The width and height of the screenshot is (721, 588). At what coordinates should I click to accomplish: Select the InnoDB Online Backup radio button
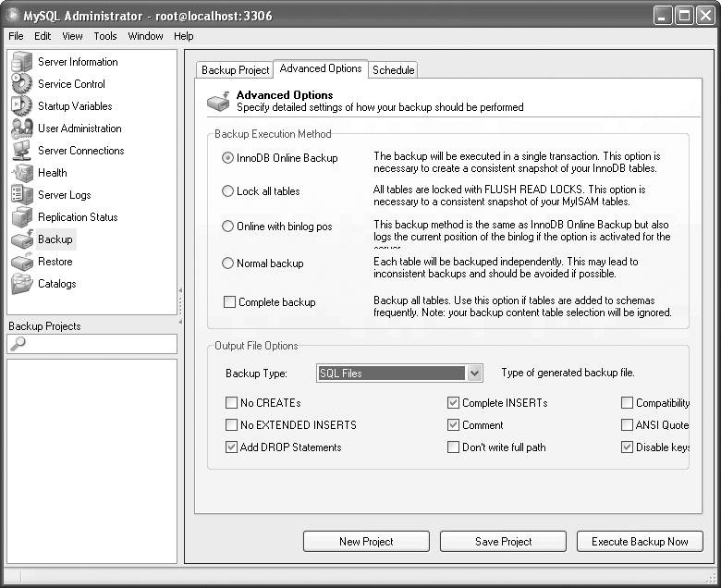tap(227, 158)
